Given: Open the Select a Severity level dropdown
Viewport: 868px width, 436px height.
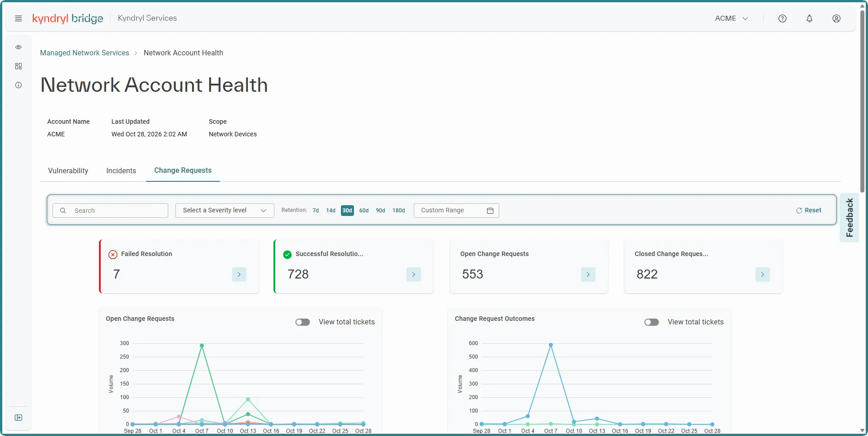Looking at the screenshot, I should [x=224, y=211].
